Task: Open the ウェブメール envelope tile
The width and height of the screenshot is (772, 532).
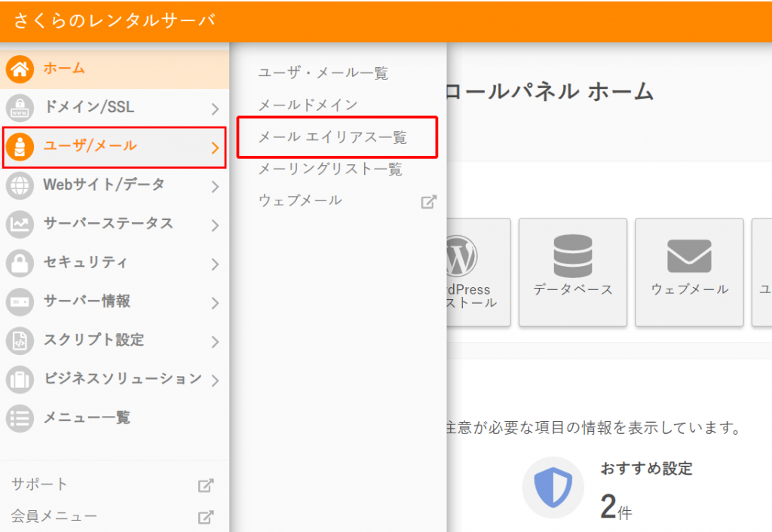Action: click(689, 272)
